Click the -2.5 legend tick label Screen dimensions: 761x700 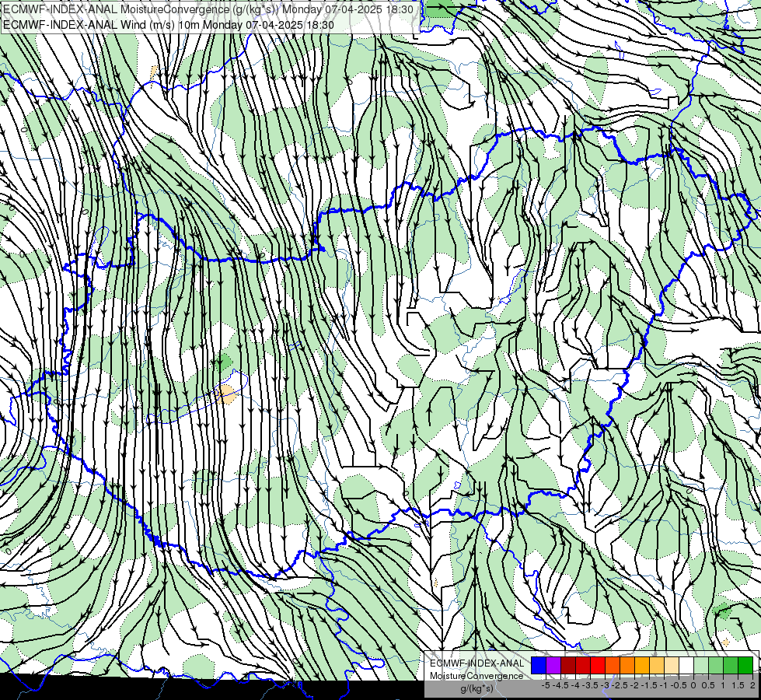pyautogui.click(x=620, y=685)
